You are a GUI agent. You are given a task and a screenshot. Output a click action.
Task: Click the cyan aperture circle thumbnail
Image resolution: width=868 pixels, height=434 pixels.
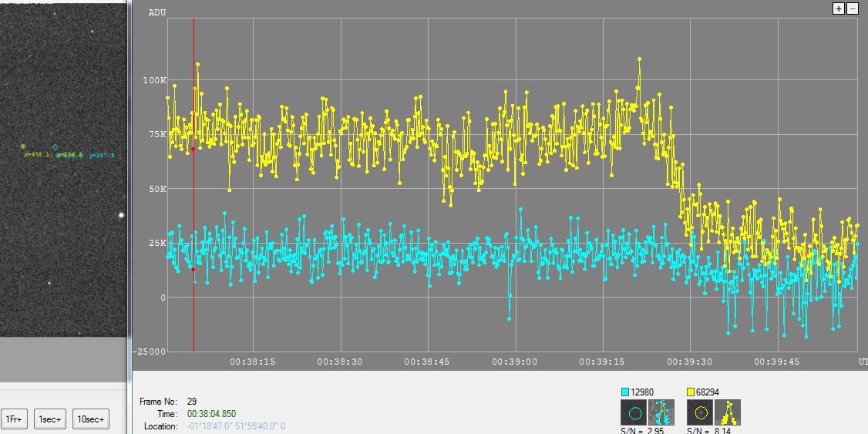click(x=634, y=412)
